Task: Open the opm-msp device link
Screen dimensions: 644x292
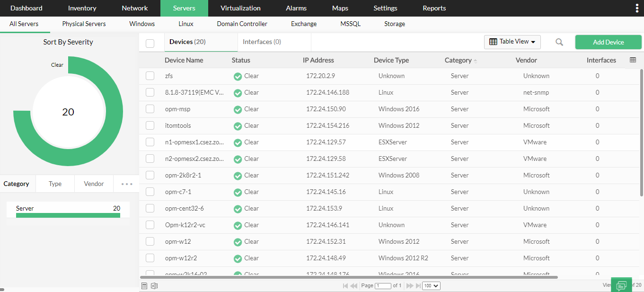Action: [x=178, y=109]
